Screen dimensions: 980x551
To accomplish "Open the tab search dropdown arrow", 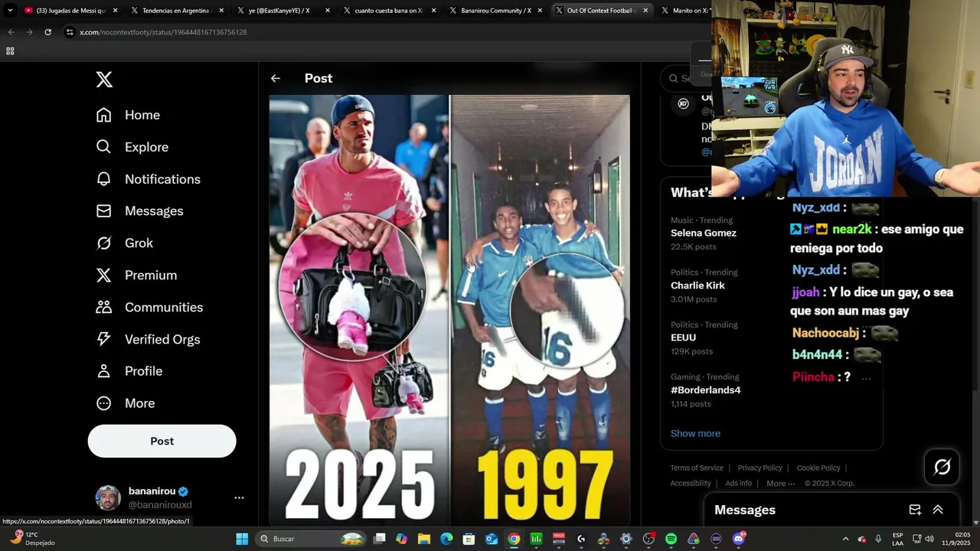I will (10, 11).
